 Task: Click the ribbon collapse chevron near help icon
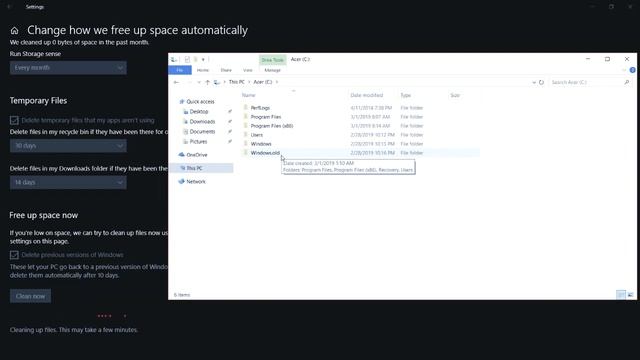pyautogui.click(x=624, y=70)
